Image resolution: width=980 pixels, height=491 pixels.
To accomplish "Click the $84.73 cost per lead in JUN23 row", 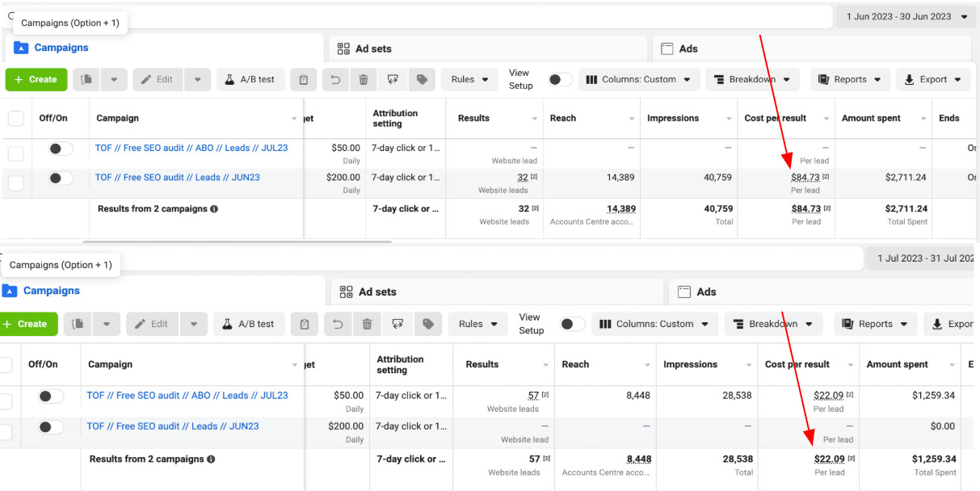I will (x=805, y=178).
